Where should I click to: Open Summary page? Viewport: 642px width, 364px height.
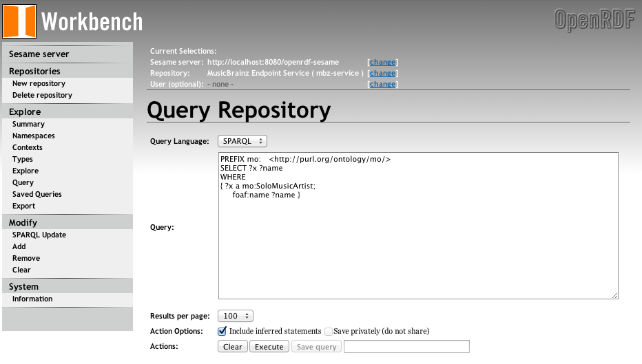pyautogui.click(x=28, y=124)
